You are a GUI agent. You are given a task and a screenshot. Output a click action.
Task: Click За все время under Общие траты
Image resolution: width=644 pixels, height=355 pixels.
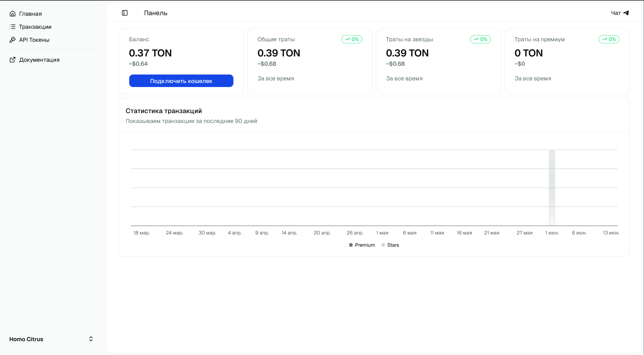click(276, 79)
